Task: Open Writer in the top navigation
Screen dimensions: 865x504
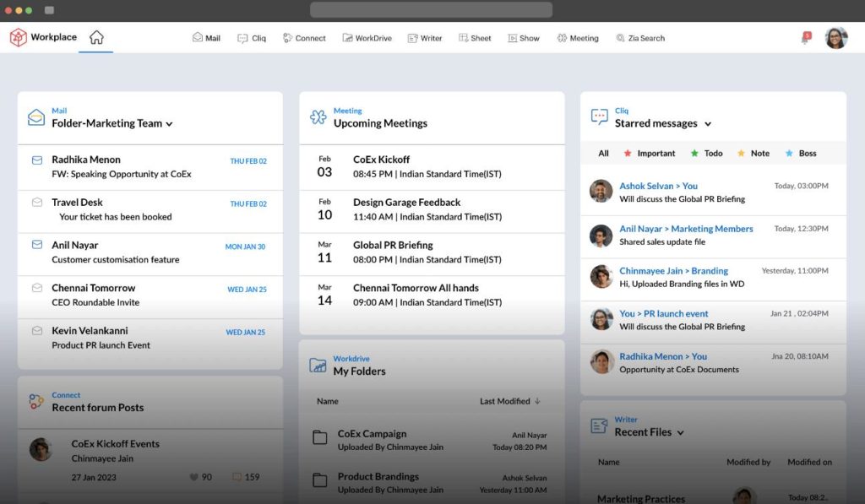Action: coord(425,38)
